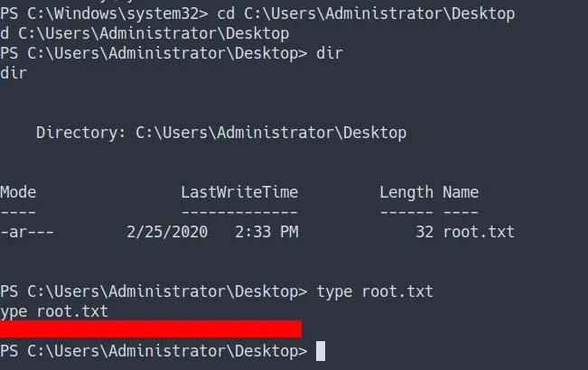Click the Name column header
The height and width of the screenshot is (370, 588).
pos(461,192)
